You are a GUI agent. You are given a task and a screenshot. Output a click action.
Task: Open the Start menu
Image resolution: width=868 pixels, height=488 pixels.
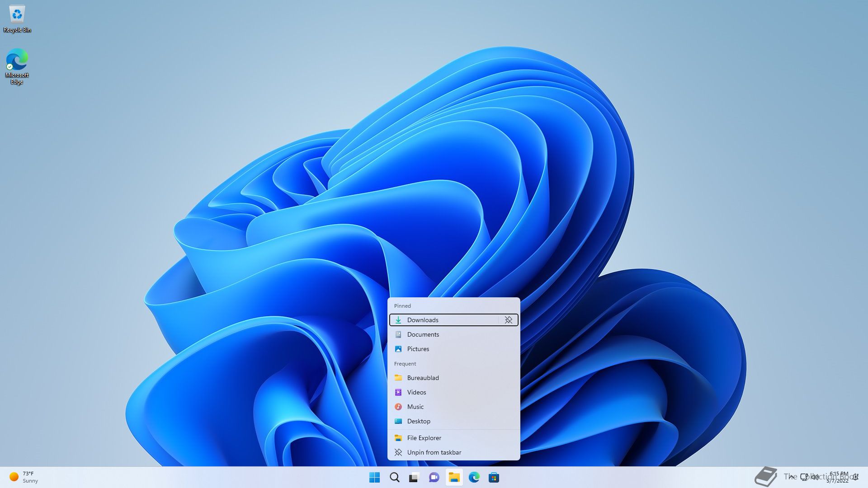tap(374, 477)
